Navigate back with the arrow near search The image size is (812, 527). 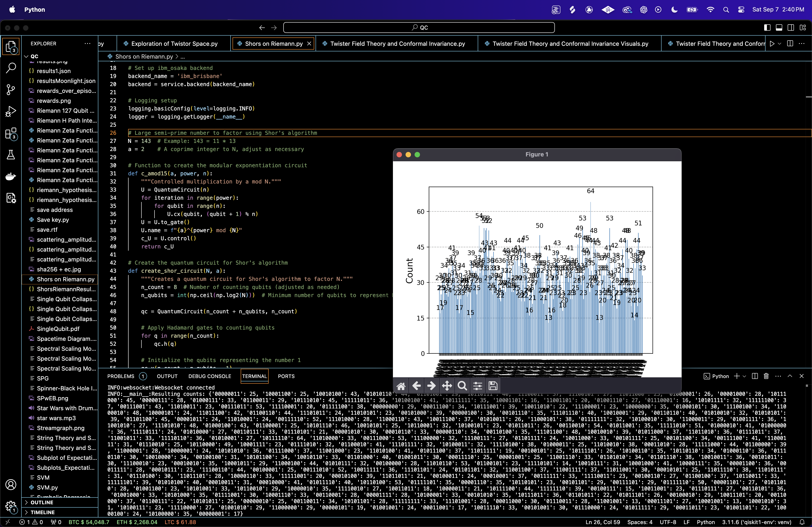click(262, 27)
